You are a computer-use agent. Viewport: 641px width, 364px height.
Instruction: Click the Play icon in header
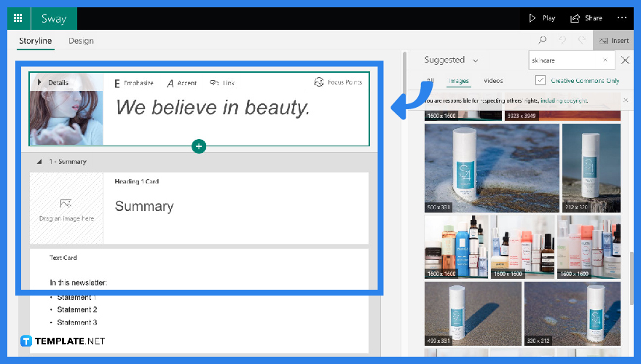coord(533,18)
